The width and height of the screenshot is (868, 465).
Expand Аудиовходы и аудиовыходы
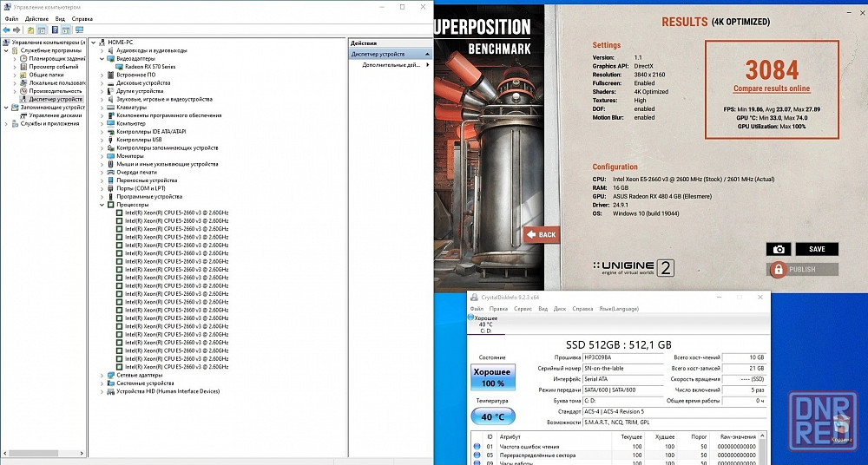click(x=102, y=50)
